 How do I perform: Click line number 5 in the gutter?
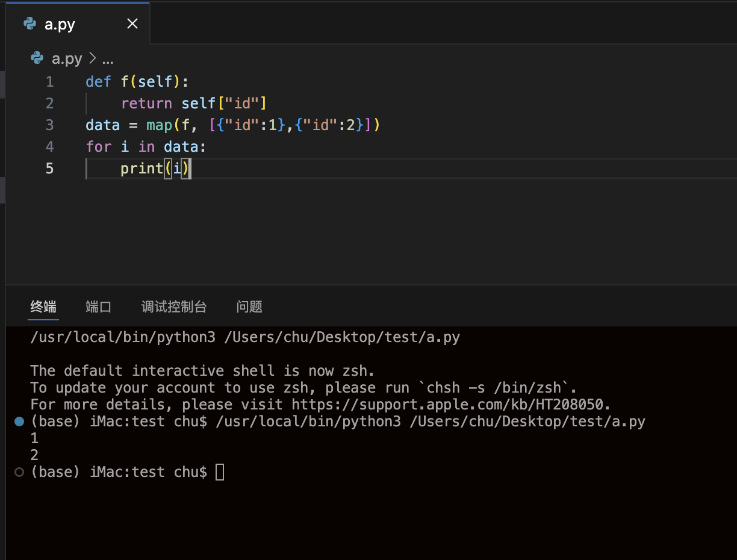point(49,169)
